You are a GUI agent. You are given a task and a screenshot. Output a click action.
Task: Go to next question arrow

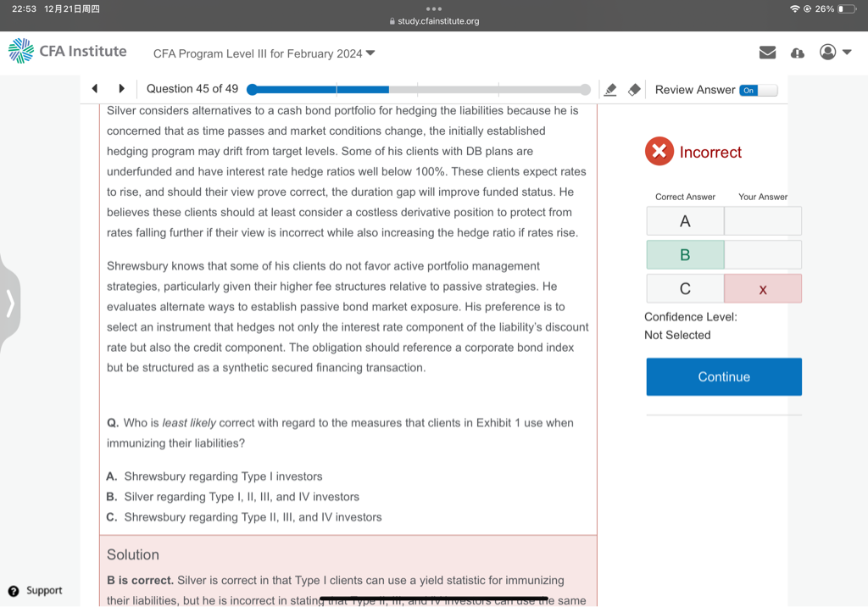121,89
